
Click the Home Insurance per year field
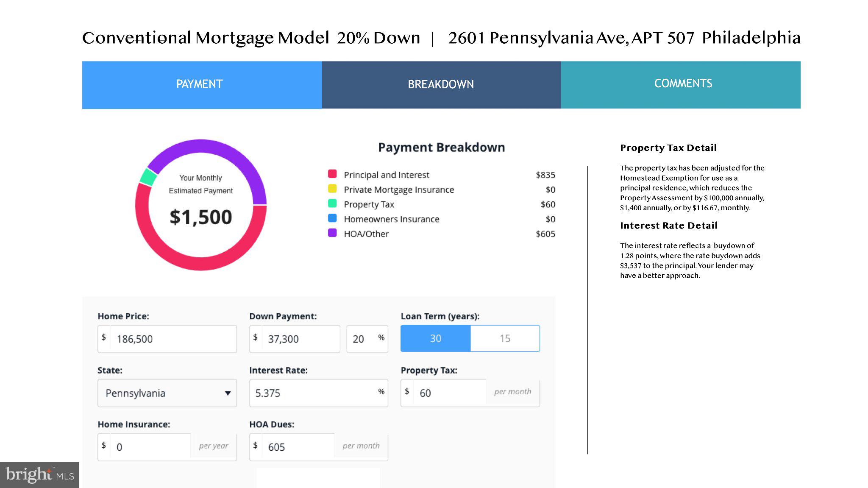(x=167, y=447)
